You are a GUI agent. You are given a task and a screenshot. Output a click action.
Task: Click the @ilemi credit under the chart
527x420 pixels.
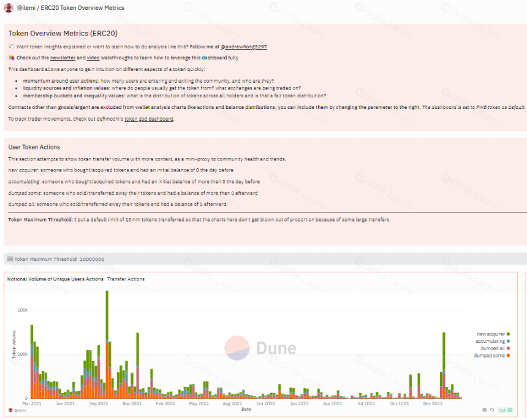pos(20,410)
